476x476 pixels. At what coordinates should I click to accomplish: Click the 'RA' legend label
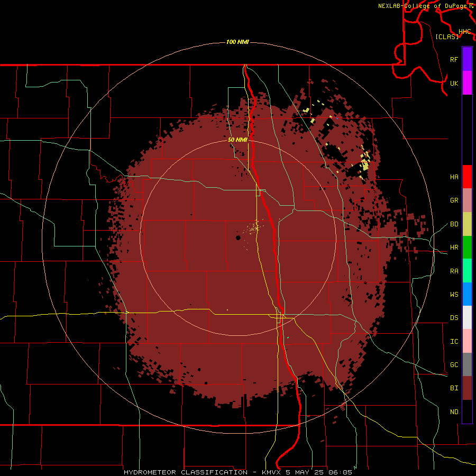coord(454,271)
